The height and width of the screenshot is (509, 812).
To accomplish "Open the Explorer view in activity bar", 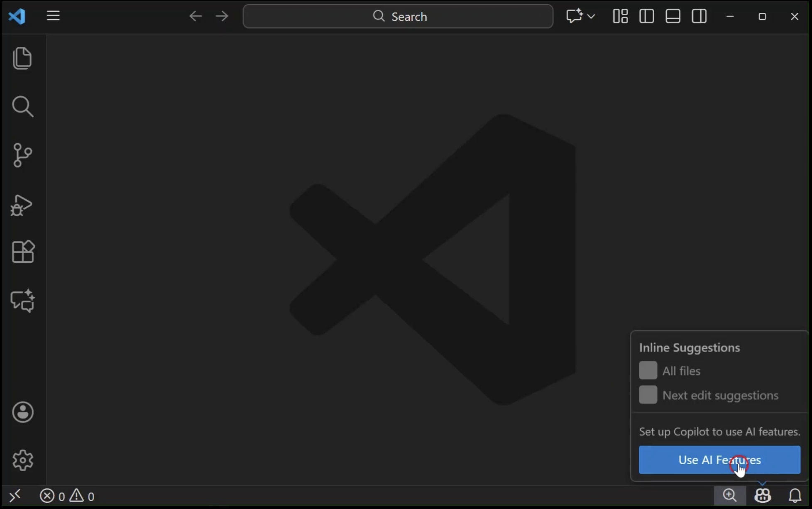I will (22, 58).
